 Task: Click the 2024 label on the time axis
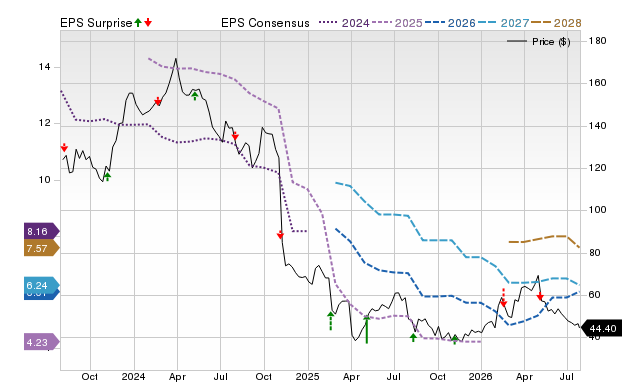[x=133, y=376]
